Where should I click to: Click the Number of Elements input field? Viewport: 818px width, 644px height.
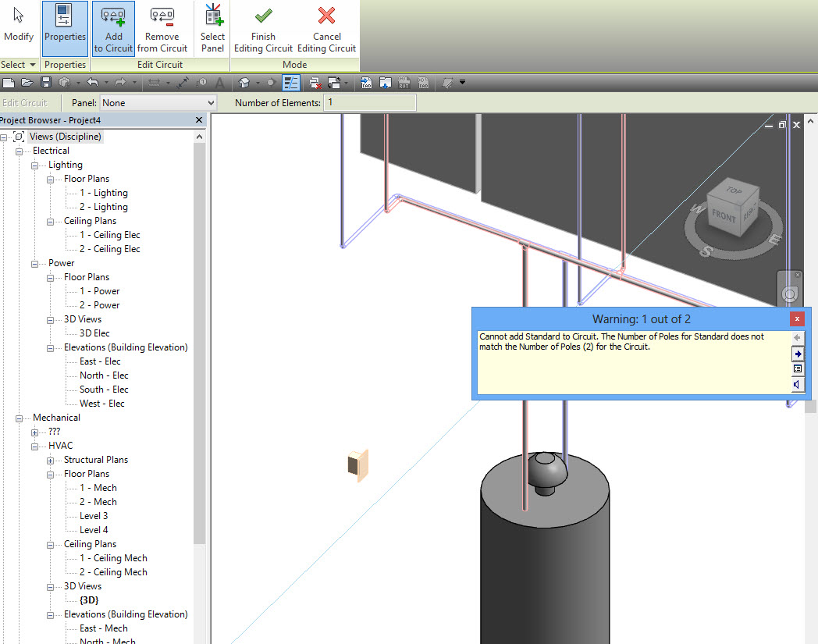(369, 102)
